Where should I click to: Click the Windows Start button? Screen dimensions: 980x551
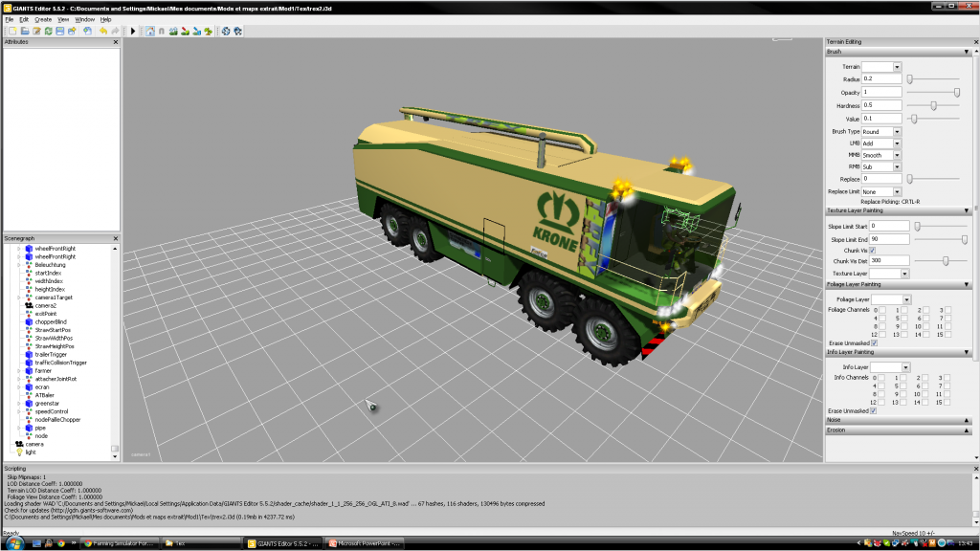click(x=13, y=543)
